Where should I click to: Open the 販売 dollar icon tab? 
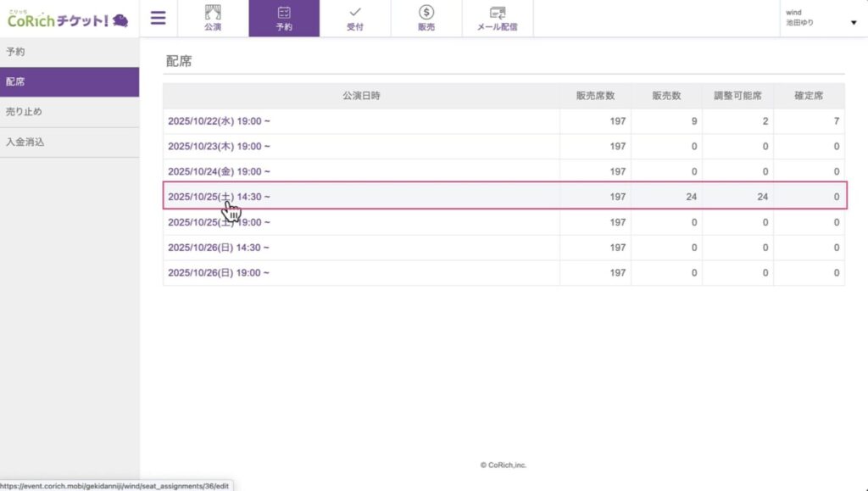pos(426,19)
